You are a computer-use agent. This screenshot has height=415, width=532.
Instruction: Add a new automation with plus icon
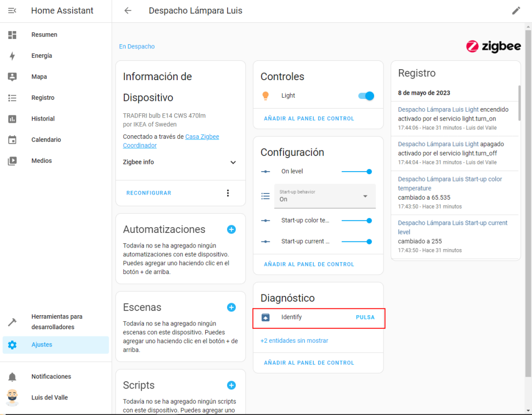tap(231, 229)
